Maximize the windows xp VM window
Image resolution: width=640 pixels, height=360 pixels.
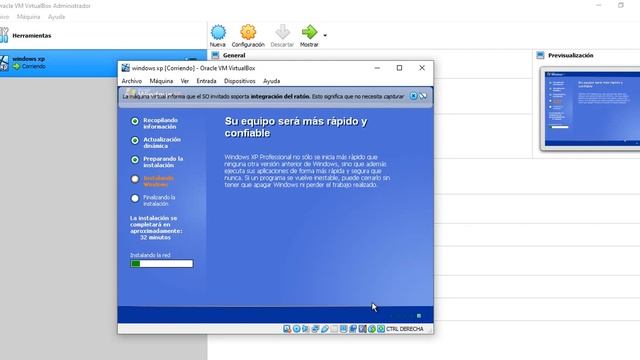click(x=400, y=68)
